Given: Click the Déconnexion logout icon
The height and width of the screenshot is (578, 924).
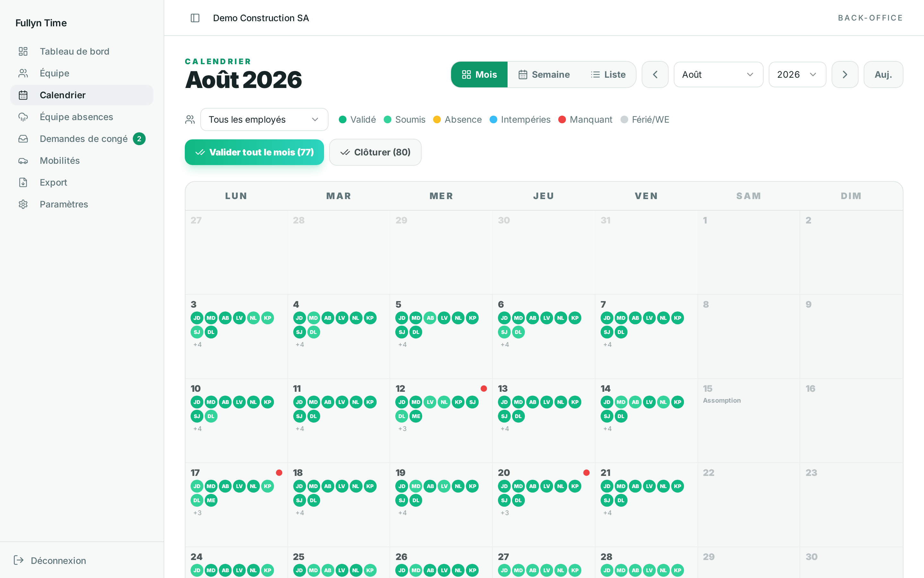Looking at the screenshot, I should (x=19, y=560).
